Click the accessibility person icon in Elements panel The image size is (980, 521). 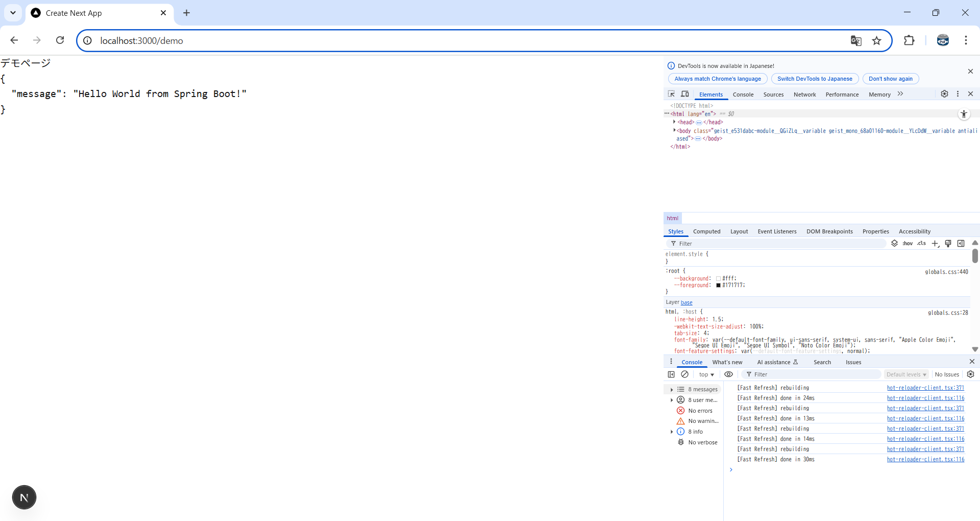[x=964, y=114]
